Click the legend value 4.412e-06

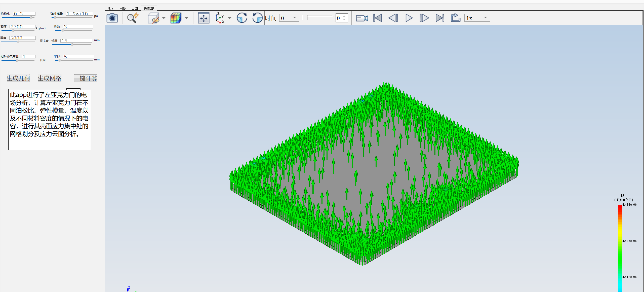point(629,277)
